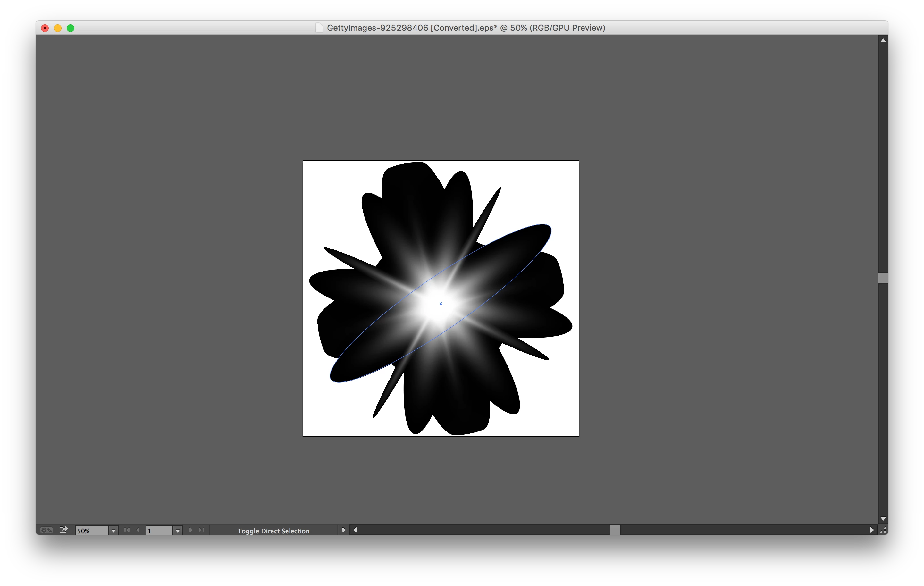Click the document proxy icon in title bar
Viewport: 924px width, 586px height.
coord(319,28)
